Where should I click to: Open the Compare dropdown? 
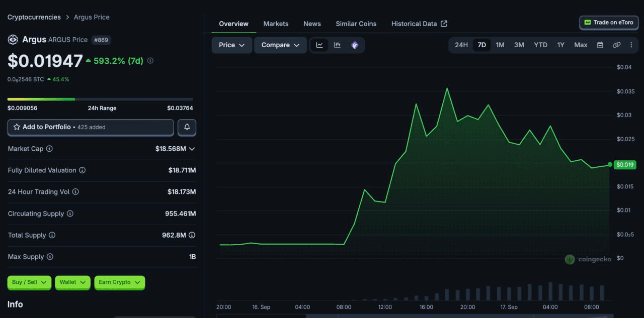click(x=280, y=45)
